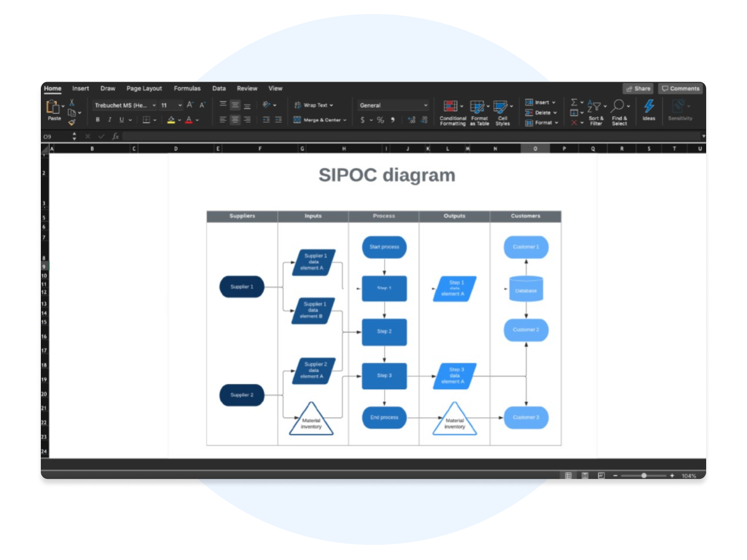Click the Paste clipboard icon
Image resolution: width=747 pixels, height=560 pixels.
[53, 107]
